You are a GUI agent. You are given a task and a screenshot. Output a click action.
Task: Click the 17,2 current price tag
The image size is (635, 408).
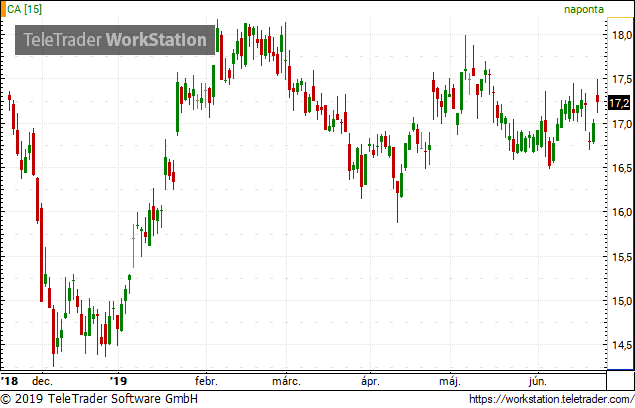click(x=619, y=103)
